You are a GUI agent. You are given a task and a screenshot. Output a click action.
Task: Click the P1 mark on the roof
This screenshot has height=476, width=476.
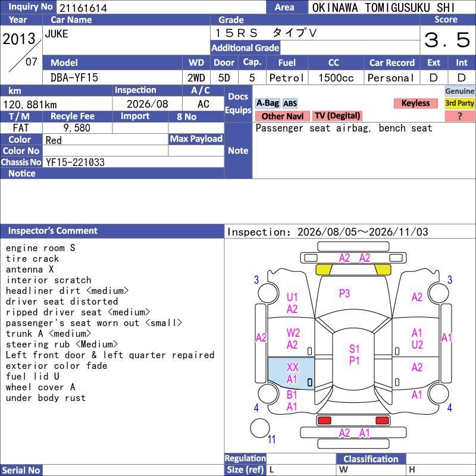pyautogui.click(x=354, y=361)
